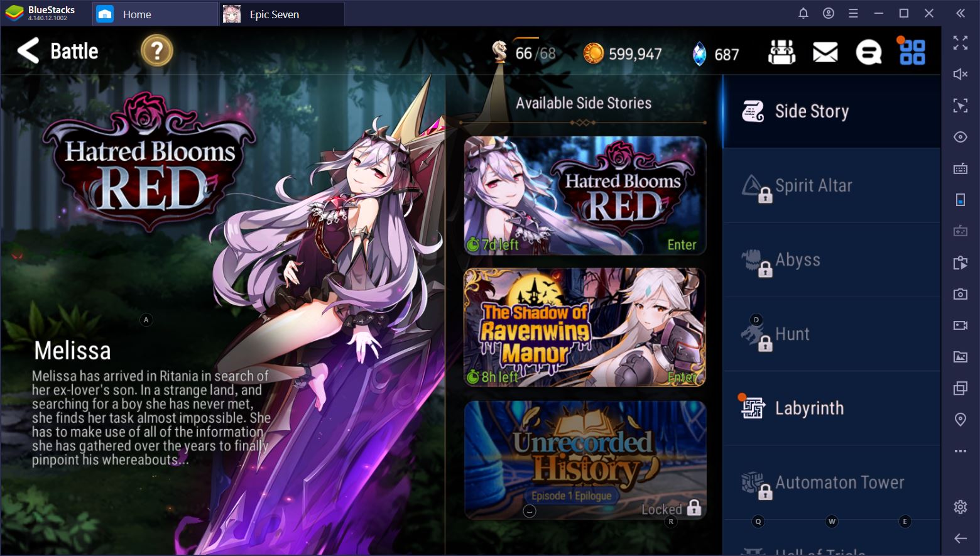Screen dimensions: 980x556
Task: Open the BlueStacks hamburger menu
Action: pos(852,13)
